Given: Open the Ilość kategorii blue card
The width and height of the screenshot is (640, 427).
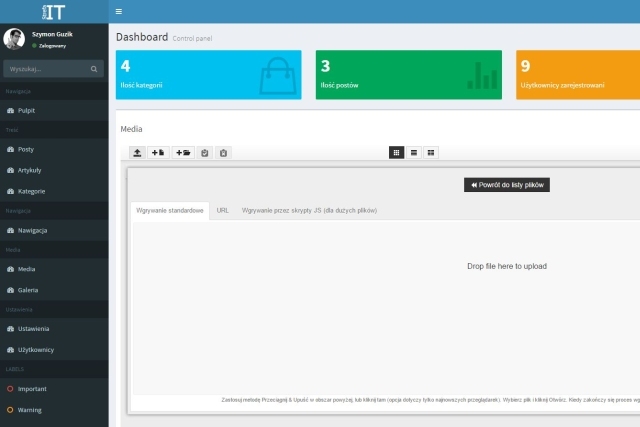Looking at the screenshot, I should pyautogui.click(x=209, y=75).
